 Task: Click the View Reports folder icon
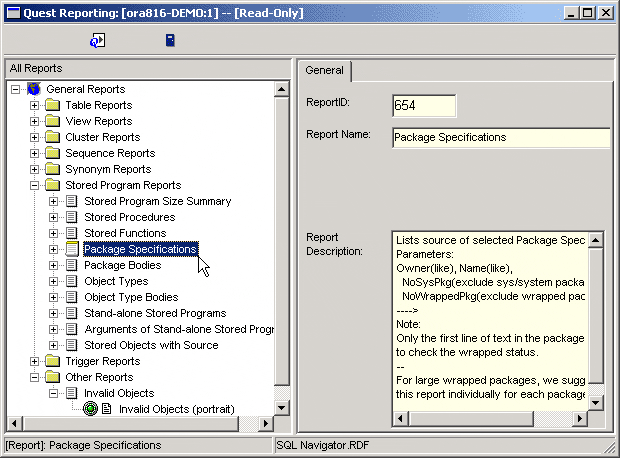point(53,121)
